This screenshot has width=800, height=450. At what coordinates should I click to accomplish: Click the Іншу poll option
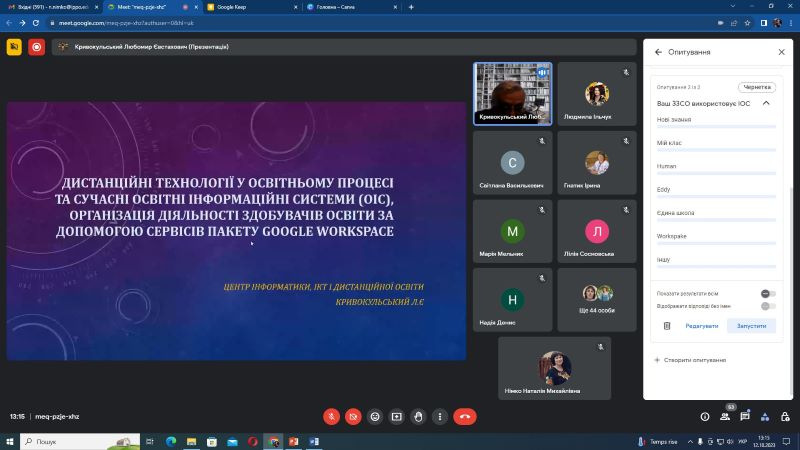point(716,262)
